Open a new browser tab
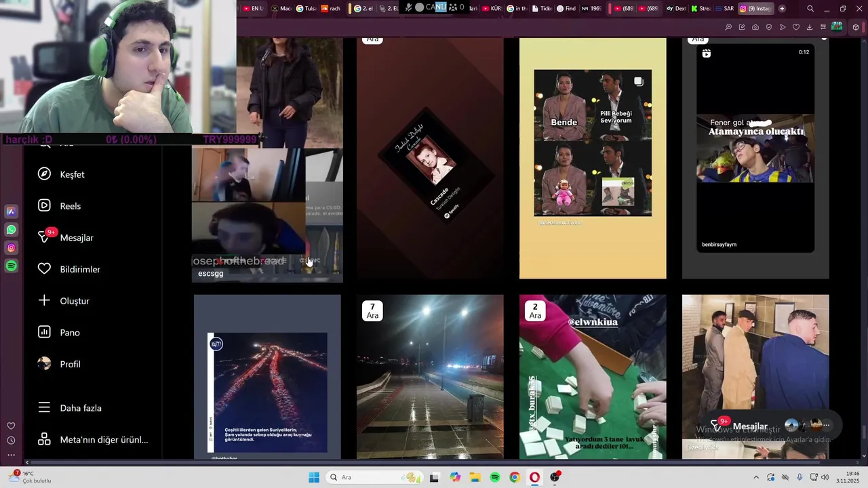The width and height of the screenshot is (868, 488). 782,9
